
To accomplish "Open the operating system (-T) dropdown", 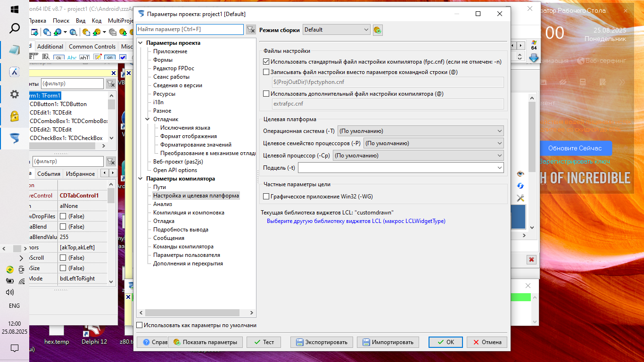I will click(x=421, y=131).
